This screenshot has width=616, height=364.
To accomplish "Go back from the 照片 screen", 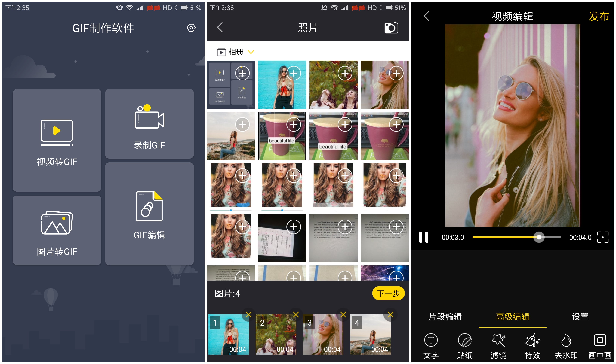I will pyautogui.click(x=220, y=27).
